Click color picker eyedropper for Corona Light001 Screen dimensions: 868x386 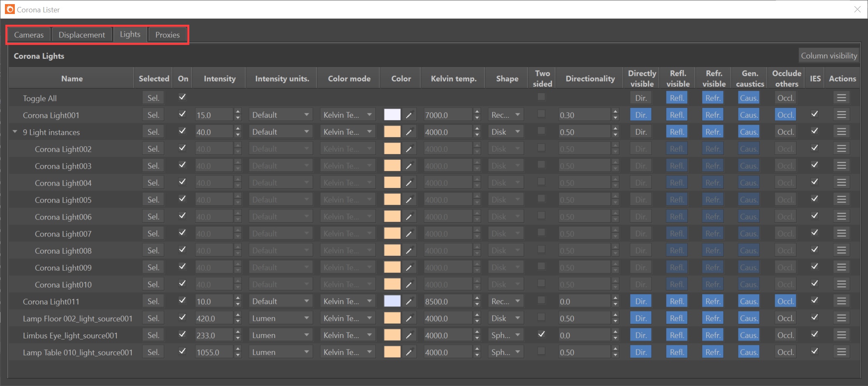point(409,115)
